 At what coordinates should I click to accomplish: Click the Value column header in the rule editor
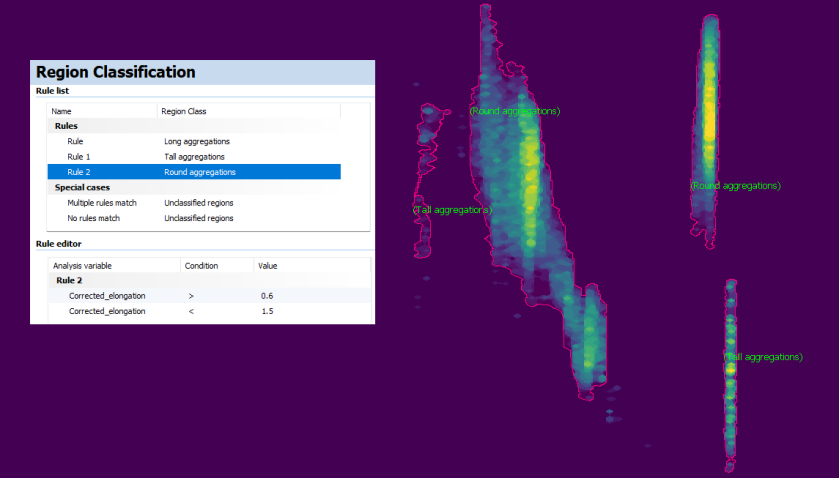267,266
